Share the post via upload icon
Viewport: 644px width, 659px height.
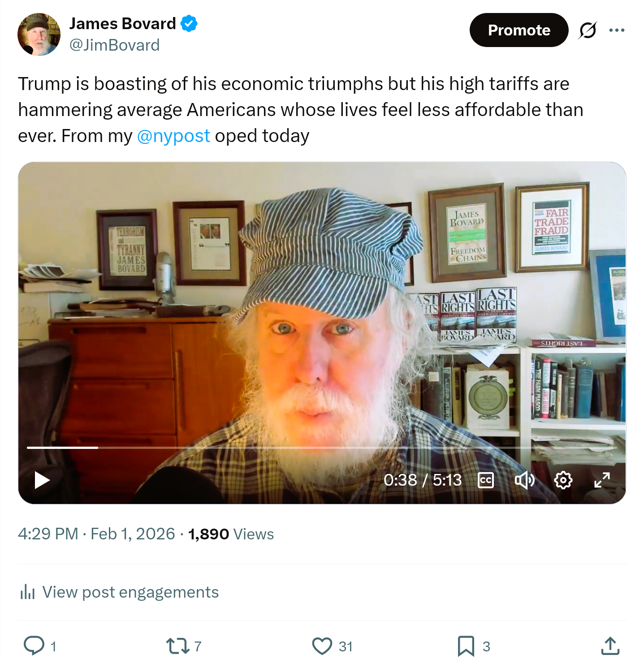(610, 646)
